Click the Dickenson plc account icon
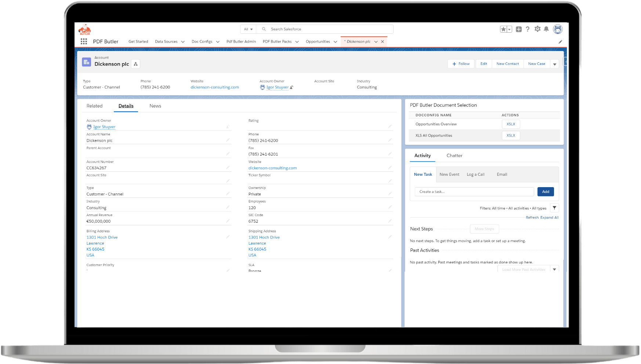 (x=86, y=62)
